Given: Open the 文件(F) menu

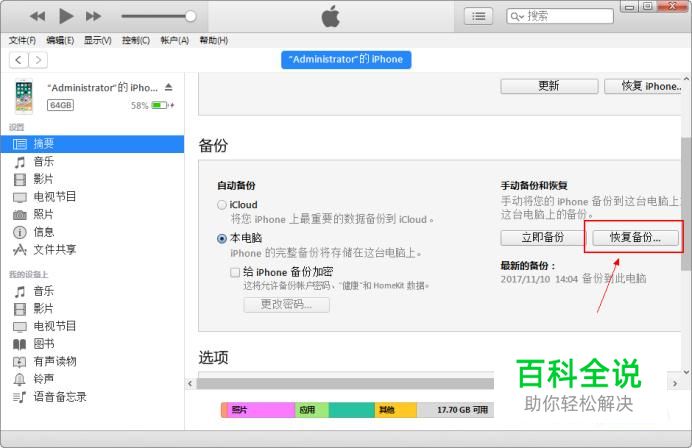Looking at the screenshot, I should (22, 41).
